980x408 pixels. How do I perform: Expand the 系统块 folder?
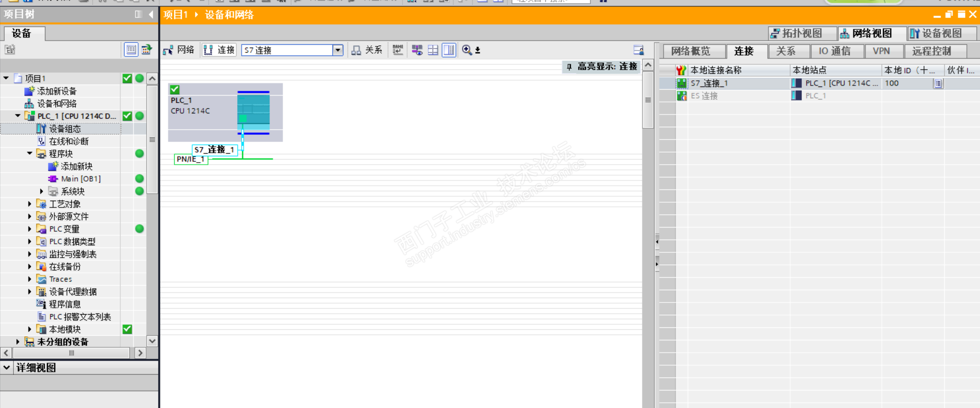pos(42,192)
